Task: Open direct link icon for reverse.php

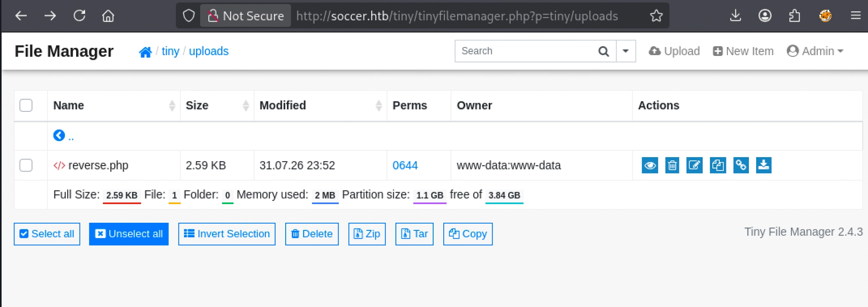Action: (741, 165)
